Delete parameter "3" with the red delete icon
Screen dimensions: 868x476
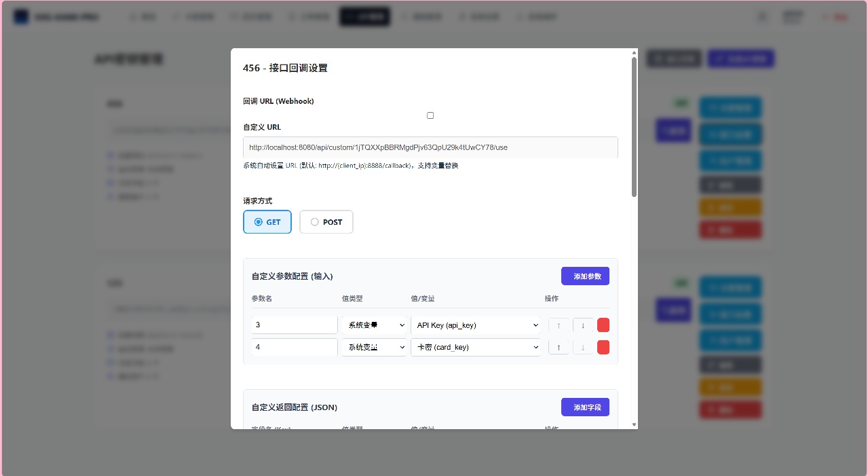pos(603,325)
